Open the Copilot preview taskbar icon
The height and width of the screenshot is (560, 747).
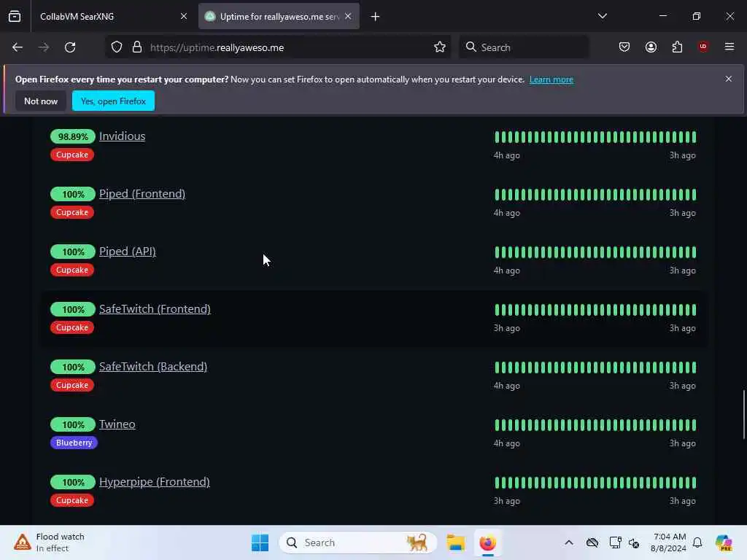[724, 542]
